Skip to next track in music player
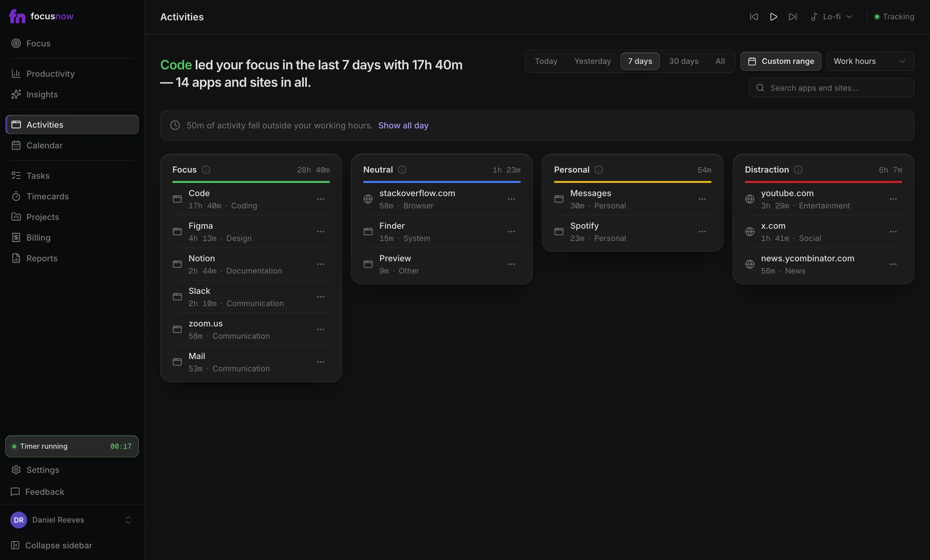The height and width of the screenshot is (560, 930). click(792, 17)
